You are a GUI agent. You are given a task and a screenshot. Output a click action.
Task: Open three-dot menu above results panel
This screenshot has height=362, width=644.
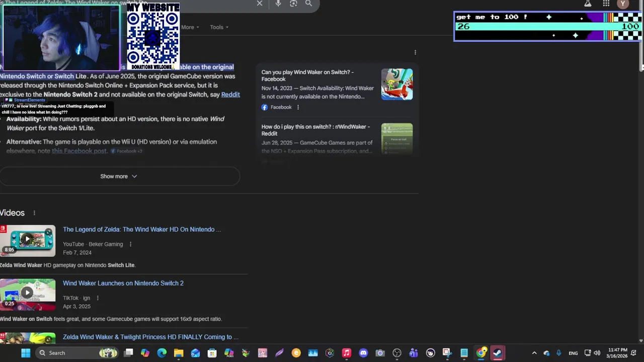[415, 52]
